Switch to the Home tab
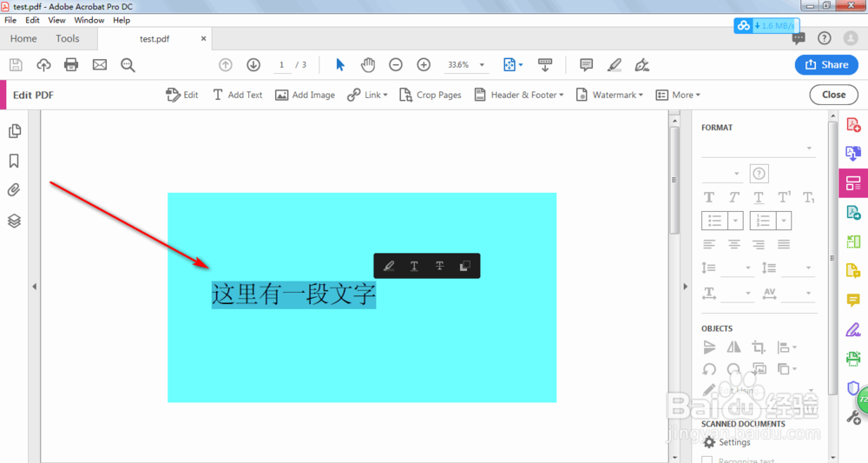This screenshot has height=463, width=868. pyautogui.click(x=23, y=38)
